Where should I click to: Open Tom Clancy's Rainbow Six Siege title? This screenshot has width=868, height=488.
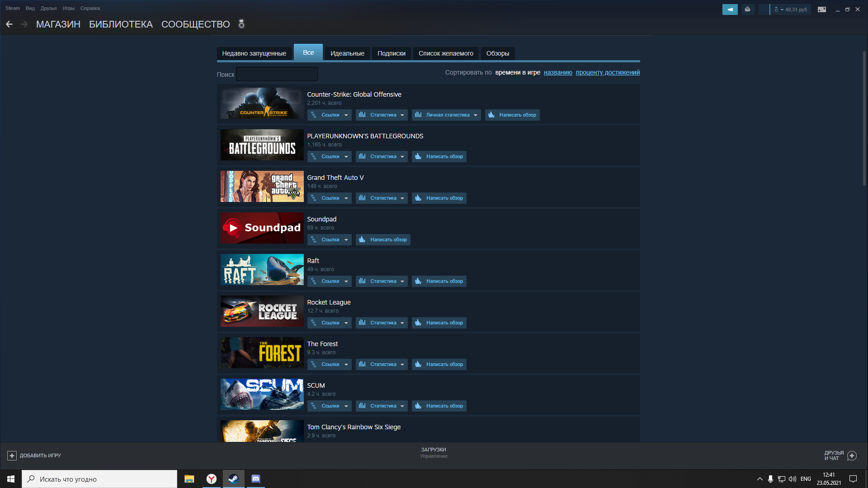(x=354, y=427)
